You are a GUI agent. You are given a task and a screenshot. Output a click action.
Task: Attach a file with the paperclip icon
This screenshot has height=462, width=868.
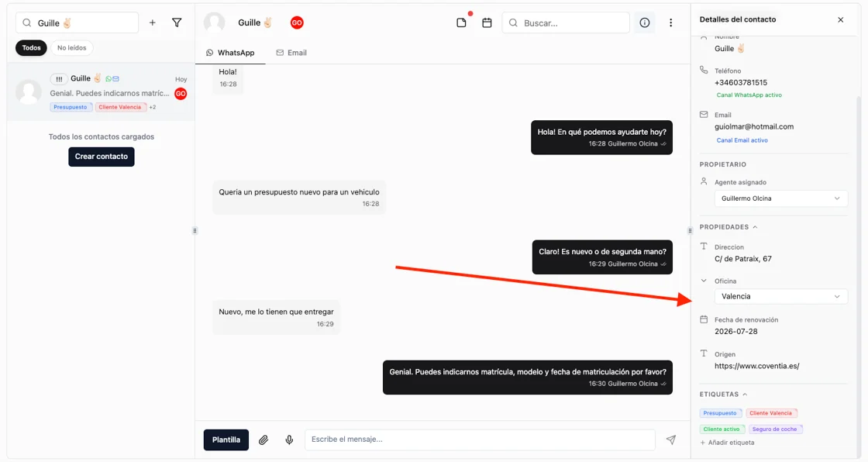pyautogui.click(x=263, y=440)
